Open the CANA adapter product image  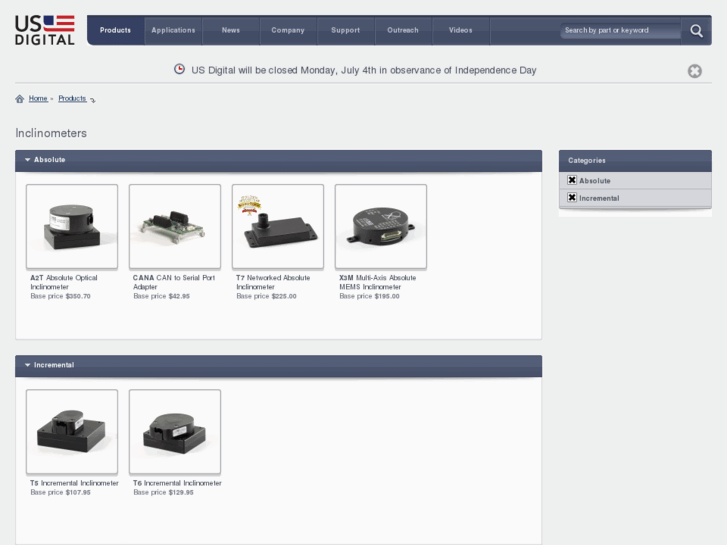pos(175,226)
